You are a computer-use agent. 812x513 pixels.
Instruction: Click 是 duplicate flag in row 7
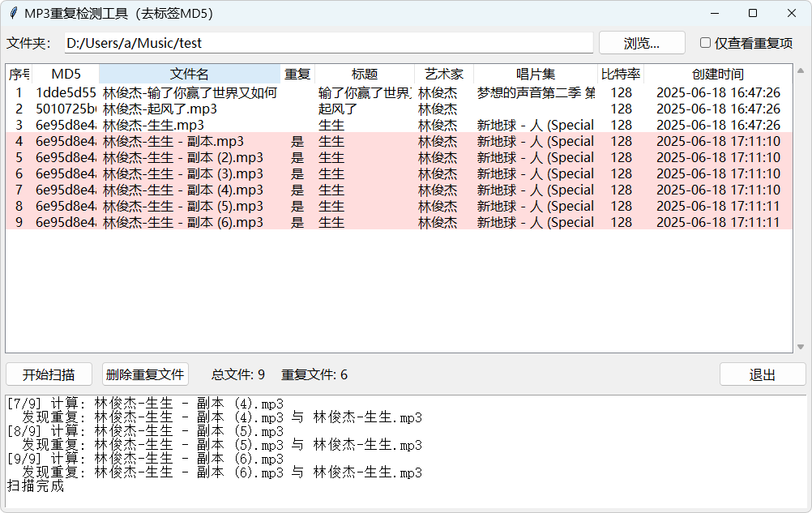[x=297, y=190]
